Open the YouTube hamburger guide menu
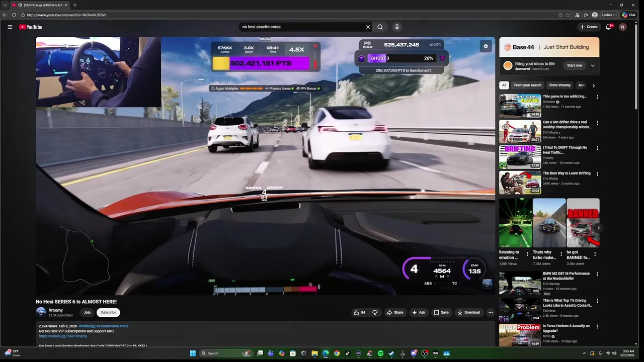The image size is (644, 362). tap(10, 27)
